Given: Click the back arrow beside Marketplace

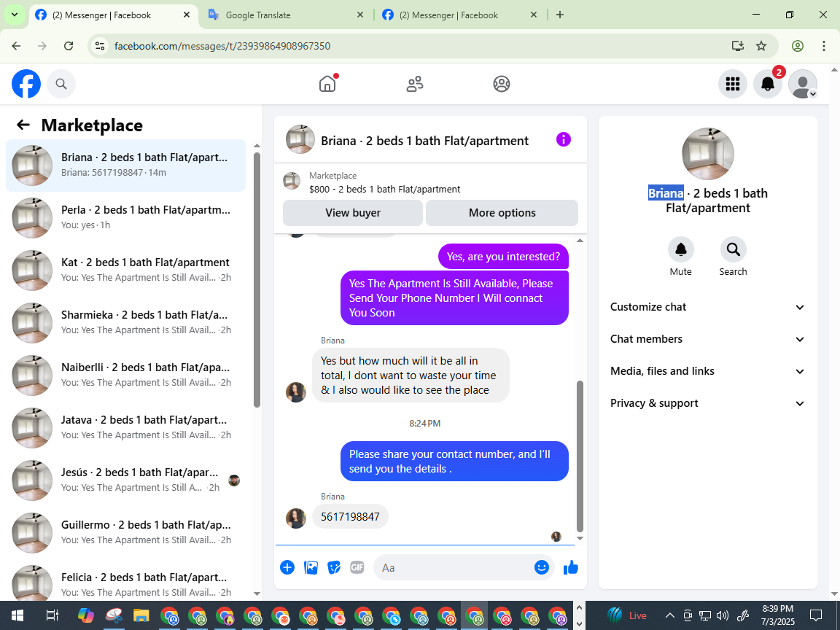Looking at the screenshot, I should (x=23, y=125).
